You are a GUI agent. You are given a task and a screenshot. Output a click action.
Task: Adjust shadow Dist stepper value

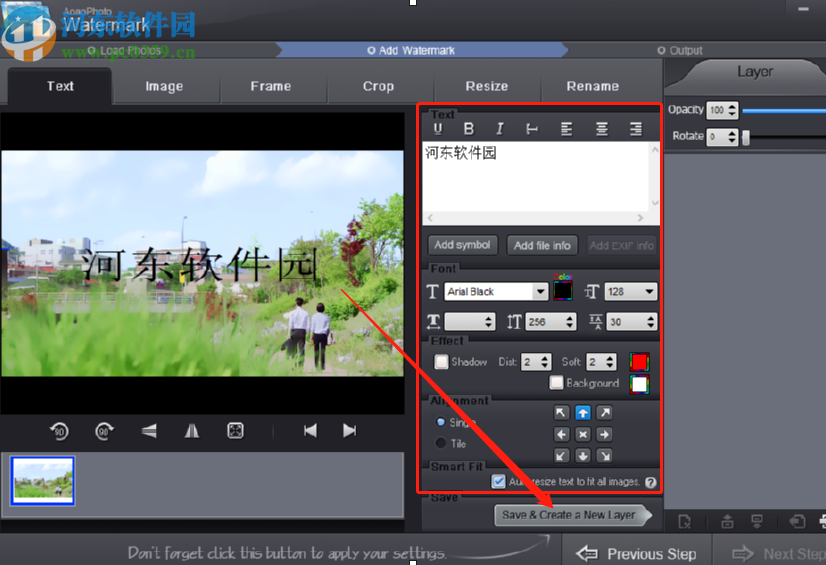tap(545, 362)
